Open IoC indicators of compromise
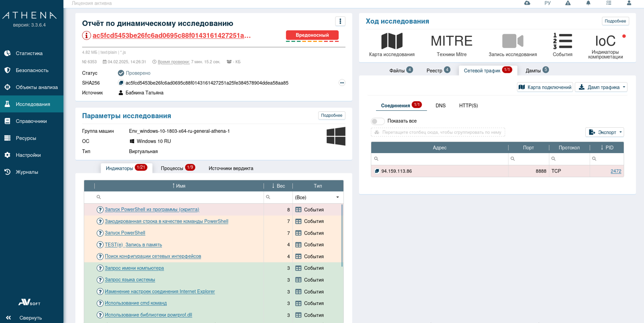Image resolution: width=644 pixels, height=323 pixels. (x=605, y=42)
